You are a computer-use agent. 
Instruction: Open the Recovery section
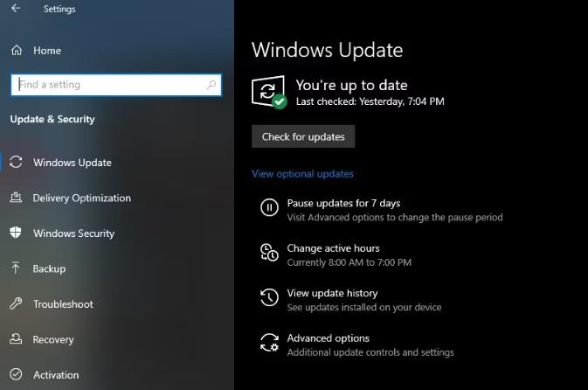(x=53, y=339)
